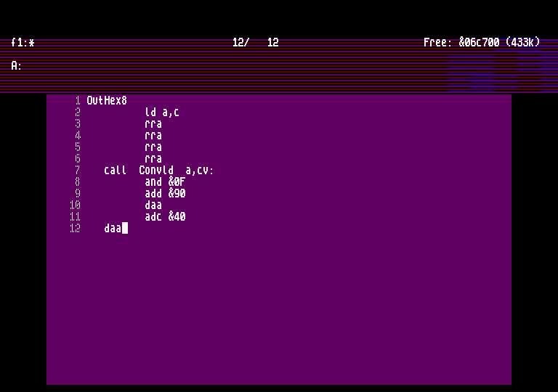Click line number 12 in the gutter

(75, 229)
